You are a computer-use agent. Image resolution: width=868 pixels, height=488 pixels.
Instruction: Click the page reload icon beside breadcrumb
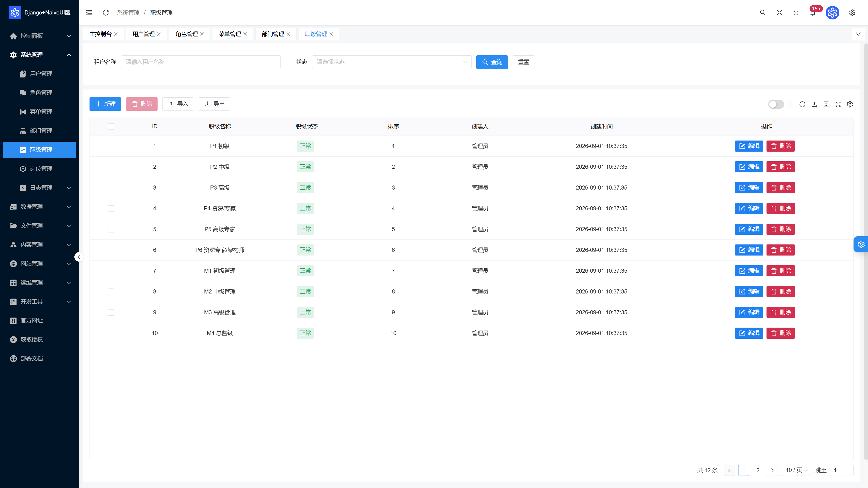point(106,12)
